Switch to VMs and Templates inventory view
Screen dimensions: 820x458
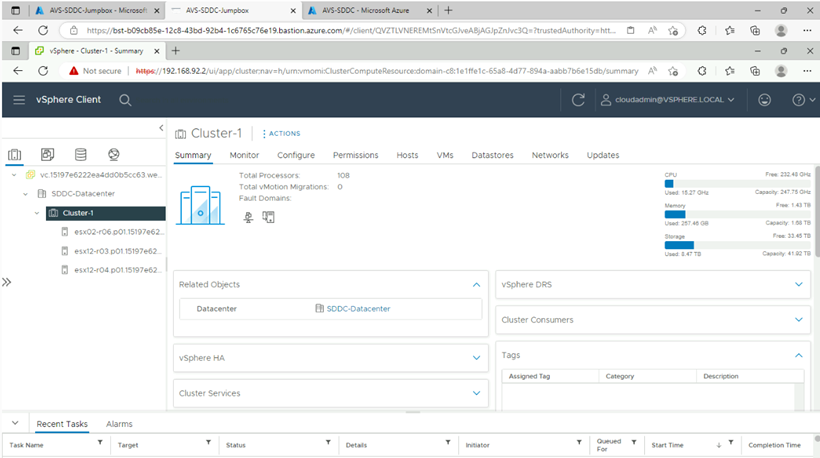click(48, 154)
